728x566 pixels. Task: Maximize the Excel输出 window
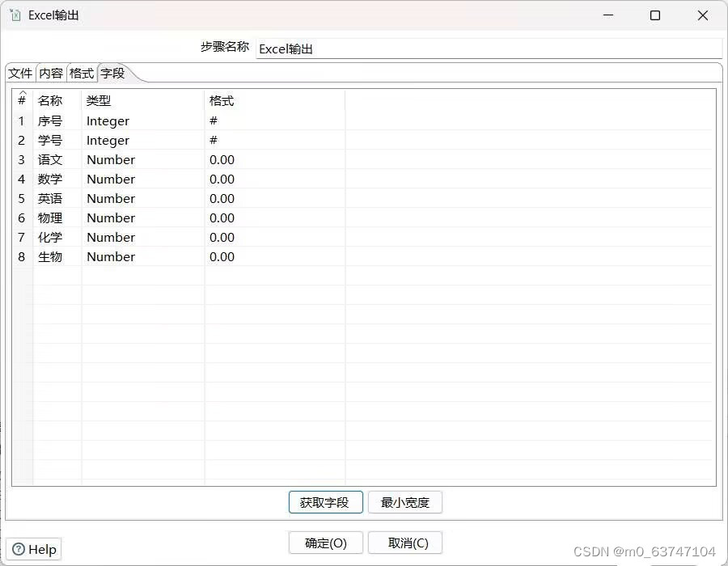(655, 15)
